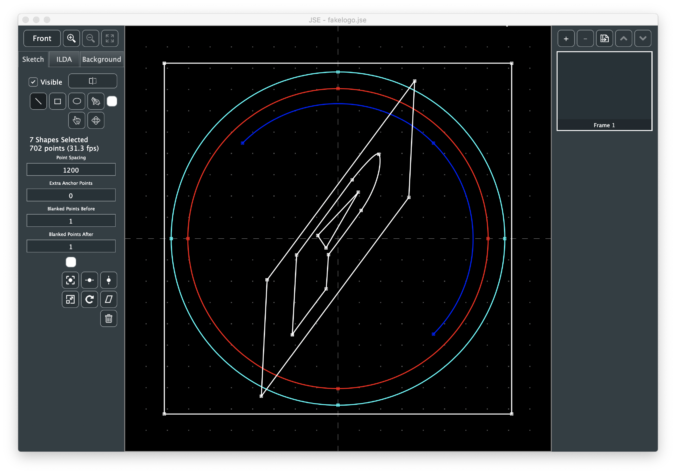676x474 pixels.
Task: Uncheck the Visible checkbox
Action: click(32, 81)
